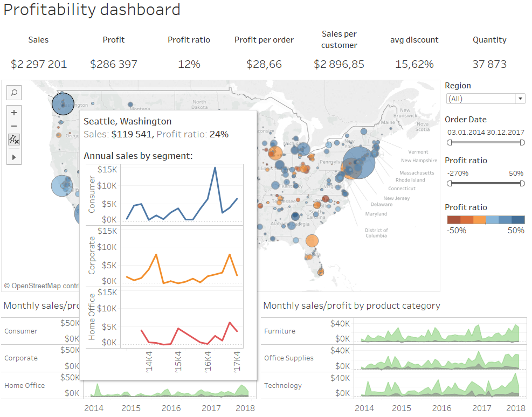Expand the map toolbar arrow flyout
Image resolution: width=532 pixels, height=417 pixels.
pos(14,157)
